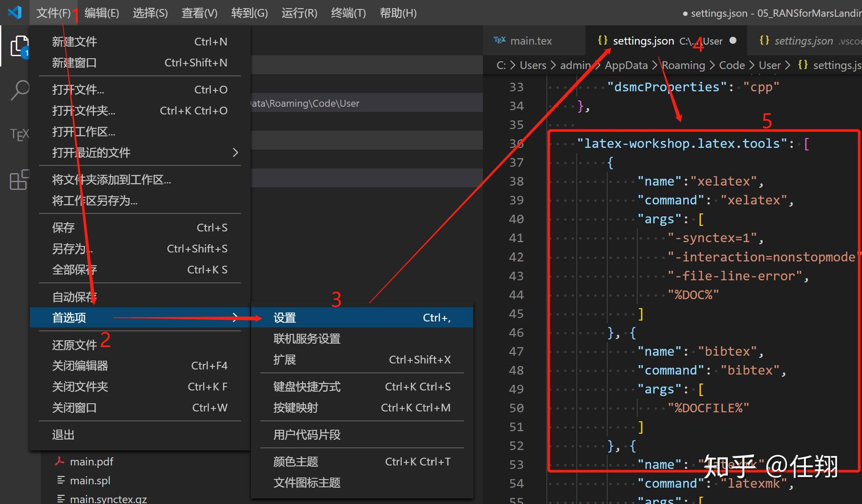Click the PDF icon beside main.pdf
862x504 pixels.
(60, 461)
